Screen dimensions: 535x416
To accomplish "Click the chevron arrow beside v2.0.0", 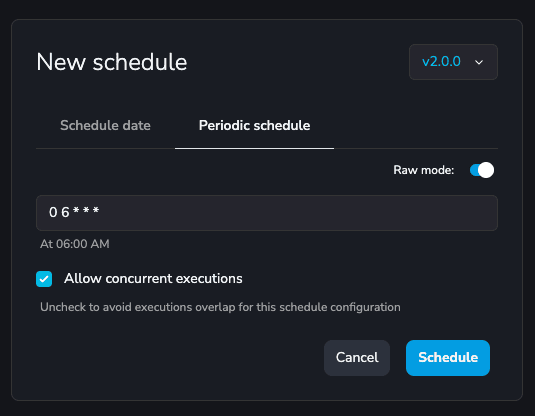I will point(479,62).
